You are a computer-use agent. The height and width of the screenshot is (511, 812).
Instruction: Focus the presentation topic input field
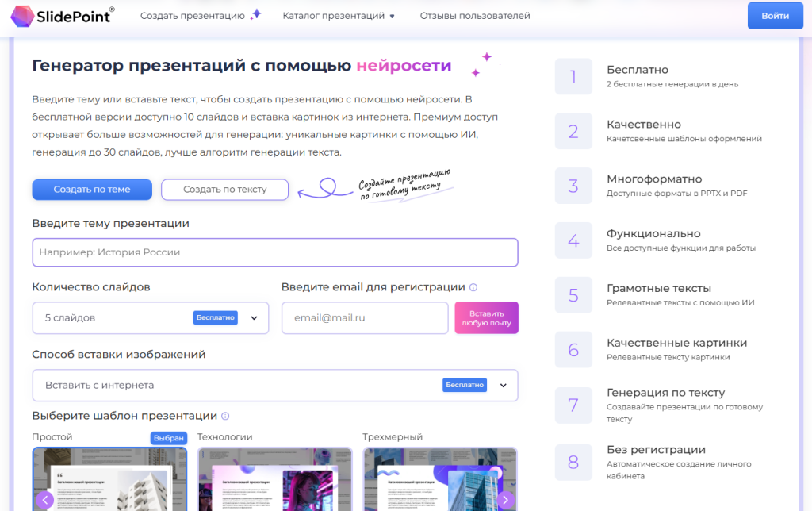pyautogui.click(x=274, y=252)
